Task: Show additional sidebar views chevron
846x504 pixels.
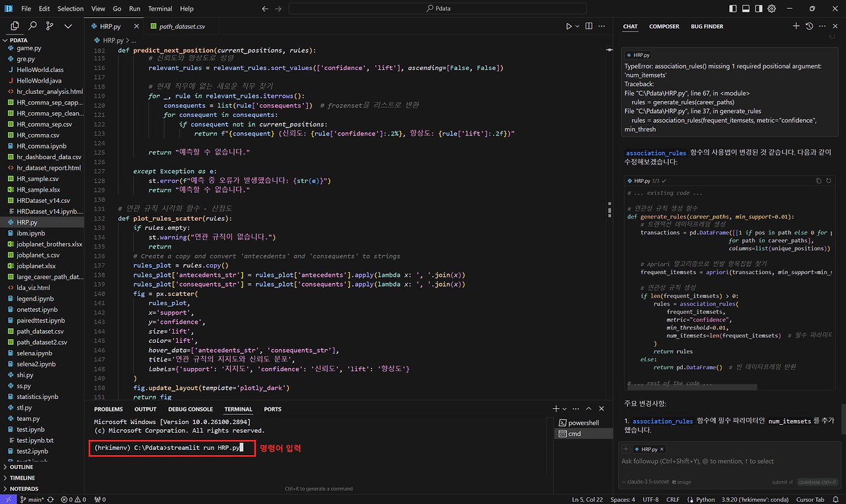Action: coord(68,26)
